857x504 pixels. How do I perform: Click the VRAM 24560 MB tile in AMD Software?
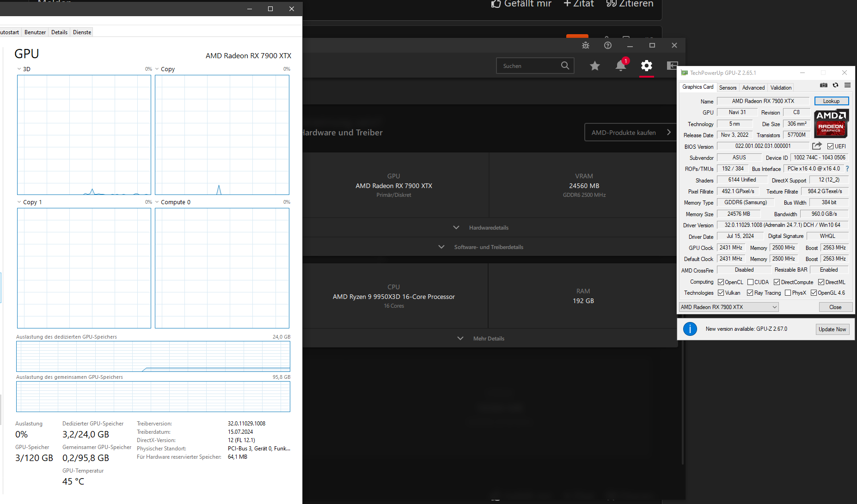click(x=584, y=185)
